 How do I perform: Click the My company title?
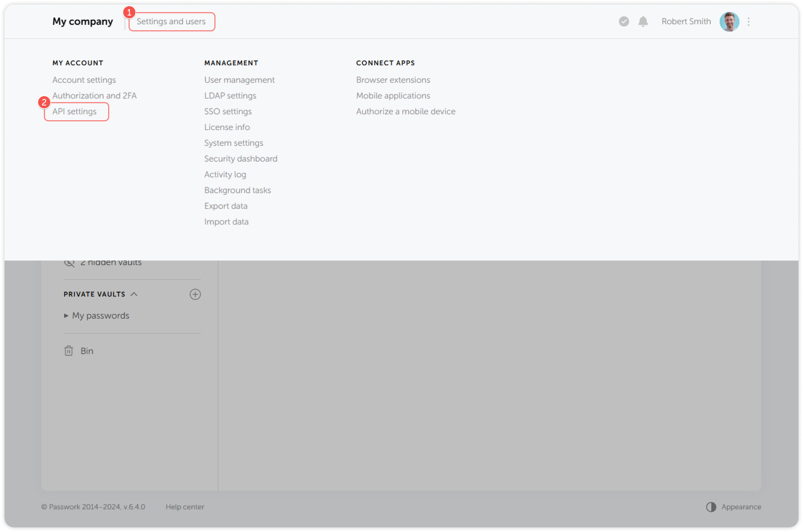click(x=82, y=22)
